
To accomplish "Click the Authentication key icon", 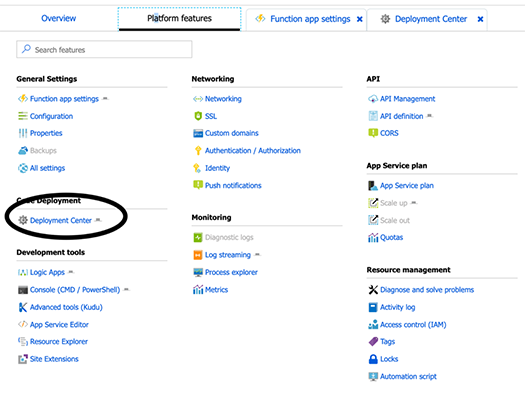I will coord(198,151).
